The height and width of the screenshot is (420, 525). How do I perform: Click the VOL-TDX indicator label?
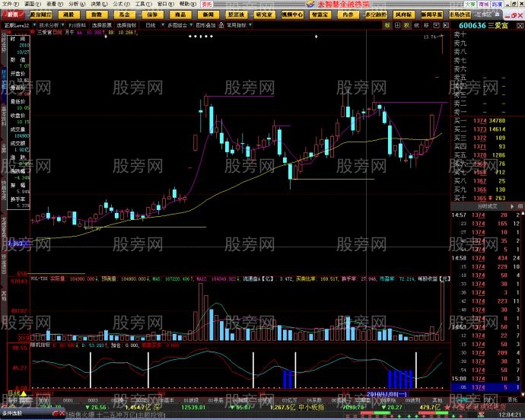click(40, 278)
